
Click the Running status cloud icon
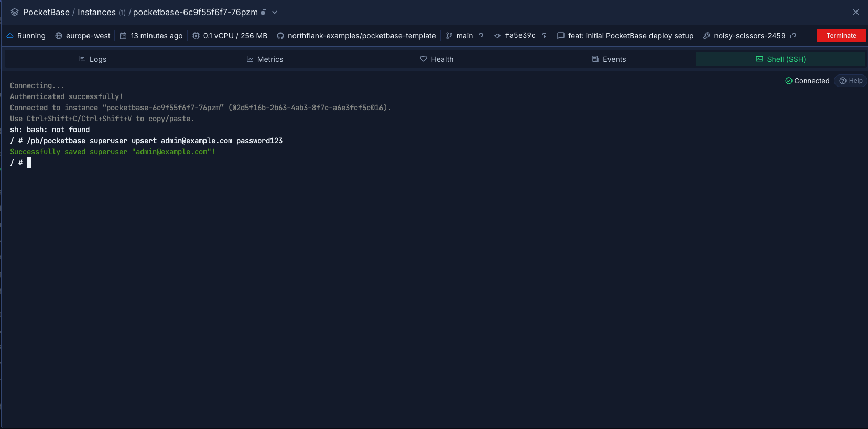[10, 36]
